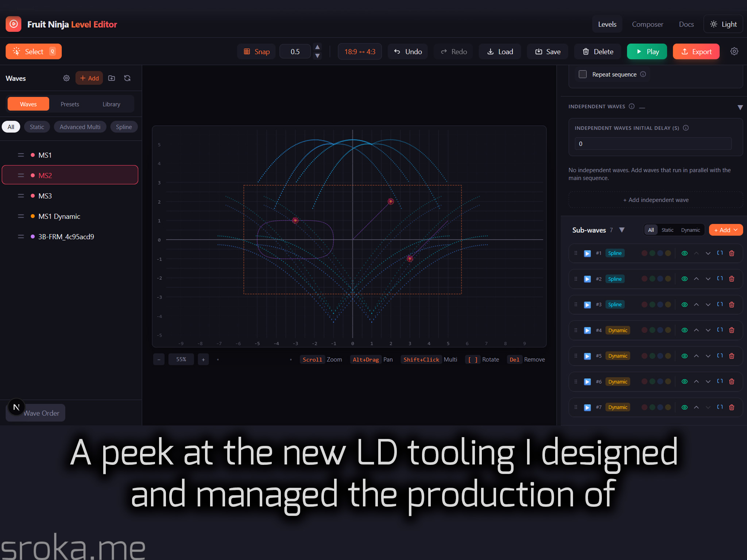
Task: Increase snap value with up arrow
Action: pyautogui.click(x=318, y=47)
